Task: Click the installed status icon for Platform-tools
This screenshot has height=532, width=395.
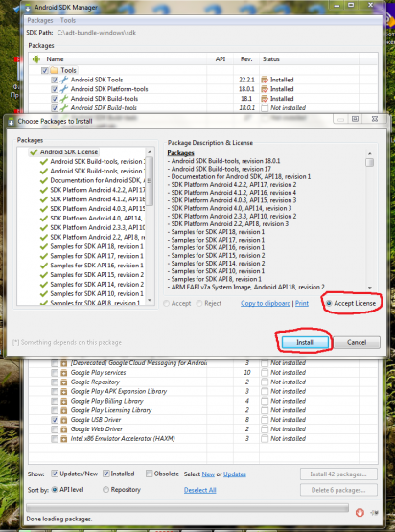Action: [265, 89]
